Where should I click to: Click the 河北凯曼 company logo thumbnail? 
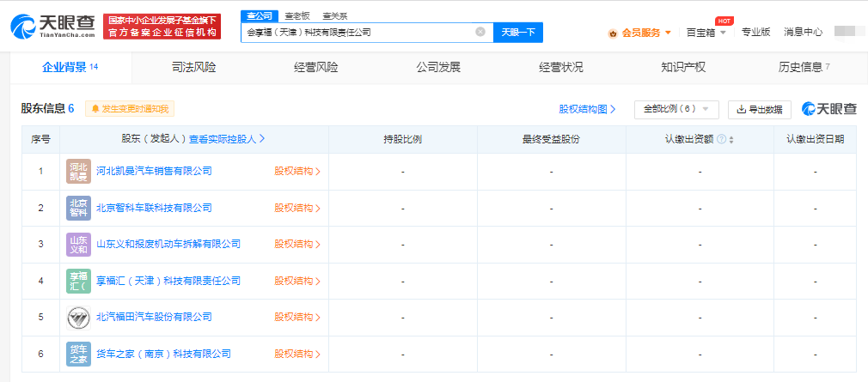[78, 172]
